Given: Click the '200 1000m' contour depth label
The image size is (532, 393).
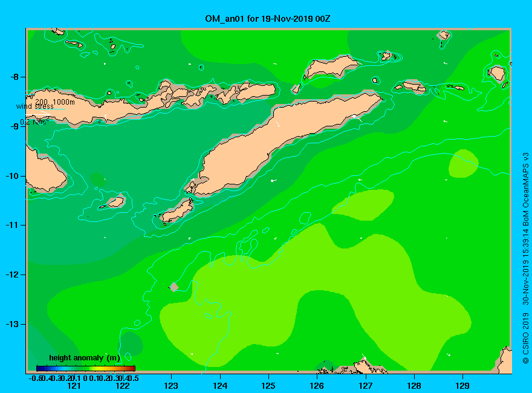Looking at the screenshot, I should pyautogui.click(x=55, y=102).
